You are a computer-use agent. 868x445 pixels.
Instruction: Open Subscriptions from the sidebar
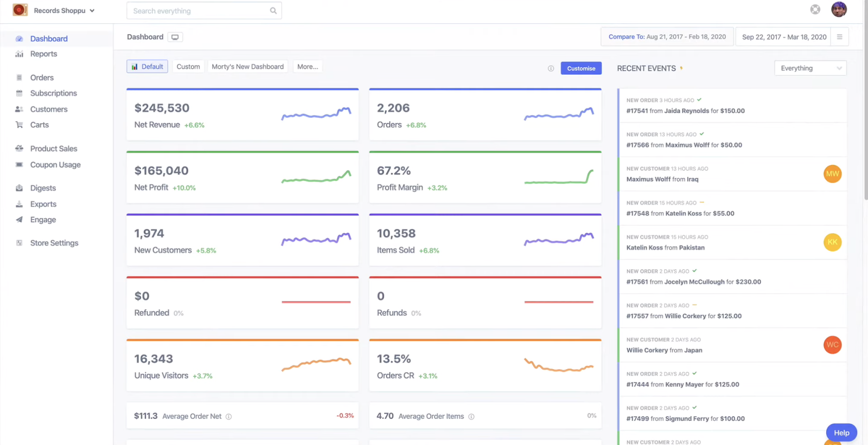pos(54,93)
